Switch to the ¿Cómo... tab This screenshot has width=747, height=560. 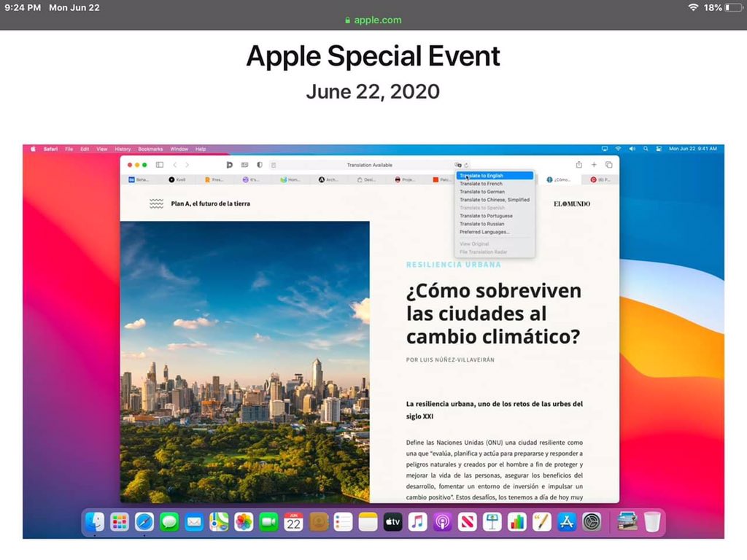point(559,179)
